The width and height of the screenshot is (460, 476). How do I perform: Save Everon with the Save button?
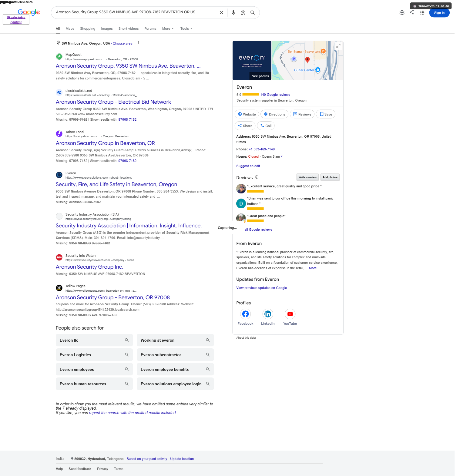(326, 114)
